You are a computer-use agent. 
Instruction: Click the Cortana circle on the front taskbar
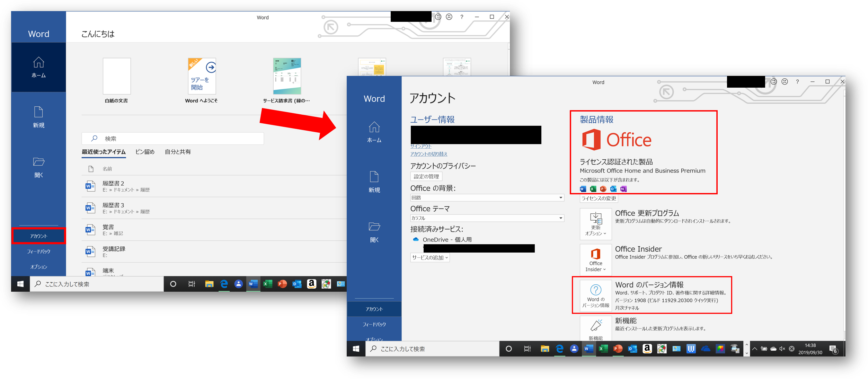508,349
